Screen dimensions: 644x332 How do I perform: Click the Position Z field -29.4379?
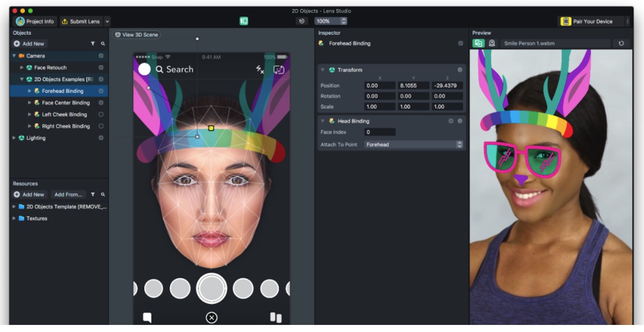pos(447,86)
